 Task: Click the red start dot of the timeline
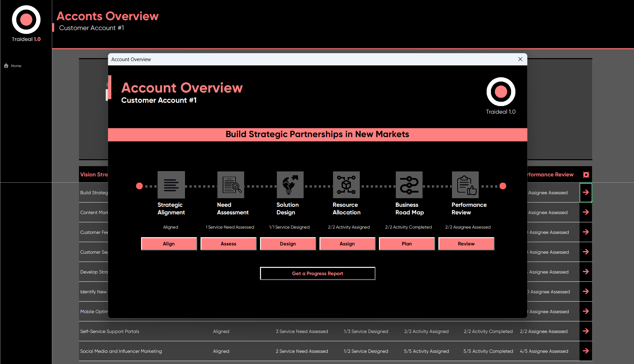(139, 186)
